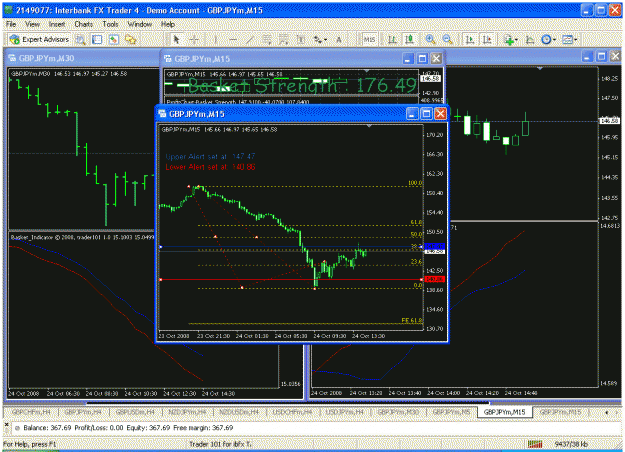
Task: Select the Horizontal Line drawing tool
Action: pyautogui.click(x=233, y=39)
